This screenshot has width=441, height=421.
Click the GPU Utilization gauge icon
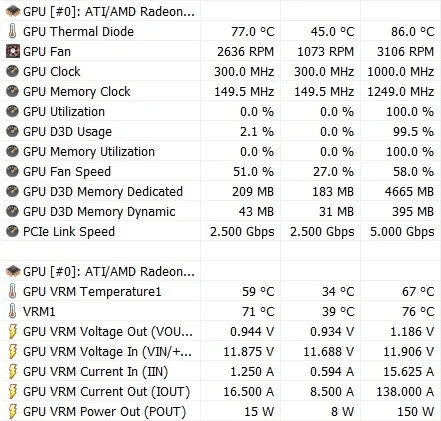tap(13, 111)
